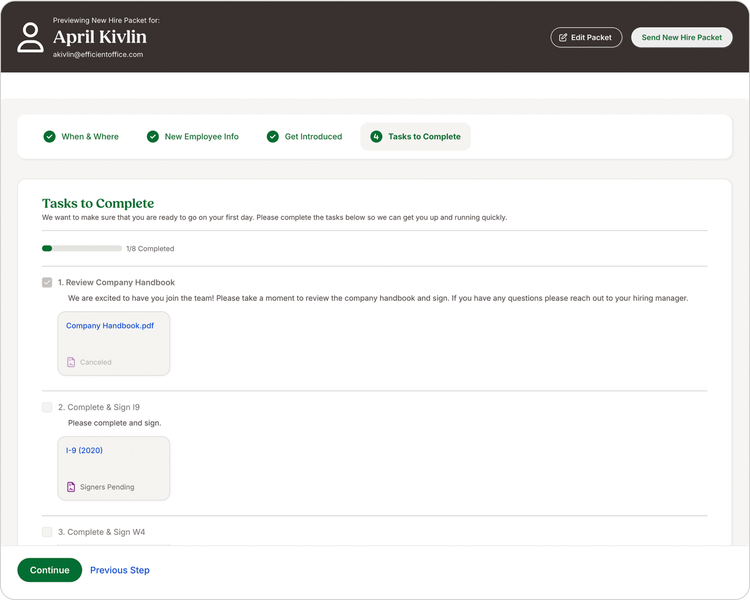The image size is (750, 600).
Task: Click the step 4 number badge
Action: (x=376, y=136)
